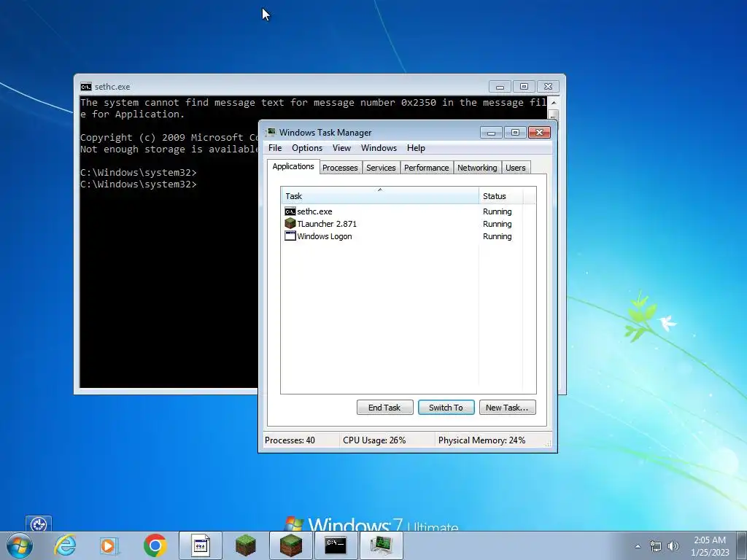Click Processes: 40 in status bar
This screenshot has width=747, height=560.
(x=290, y=440)
